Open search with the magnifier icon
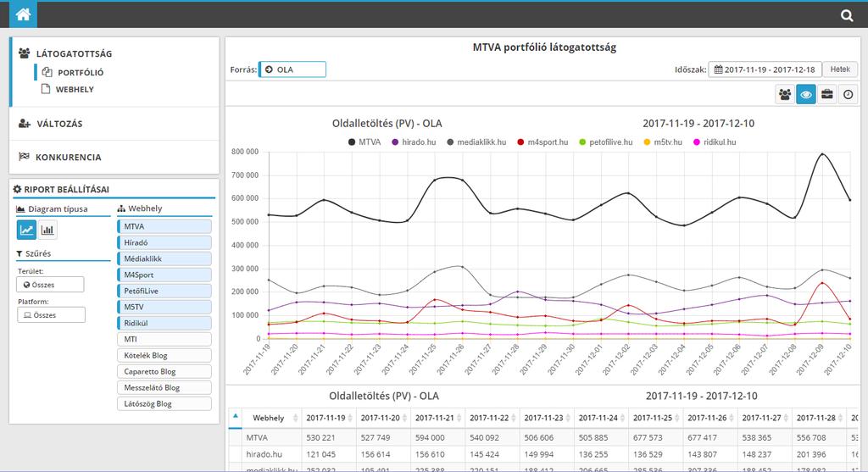868x472 pixels. point(847,15)
